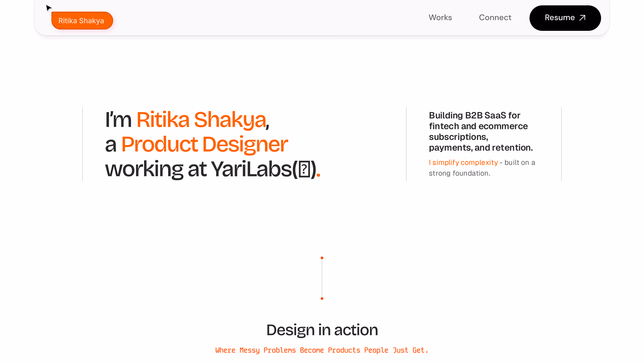Click the missing-glyph box after YariLabs

click(x=304, y=169)
